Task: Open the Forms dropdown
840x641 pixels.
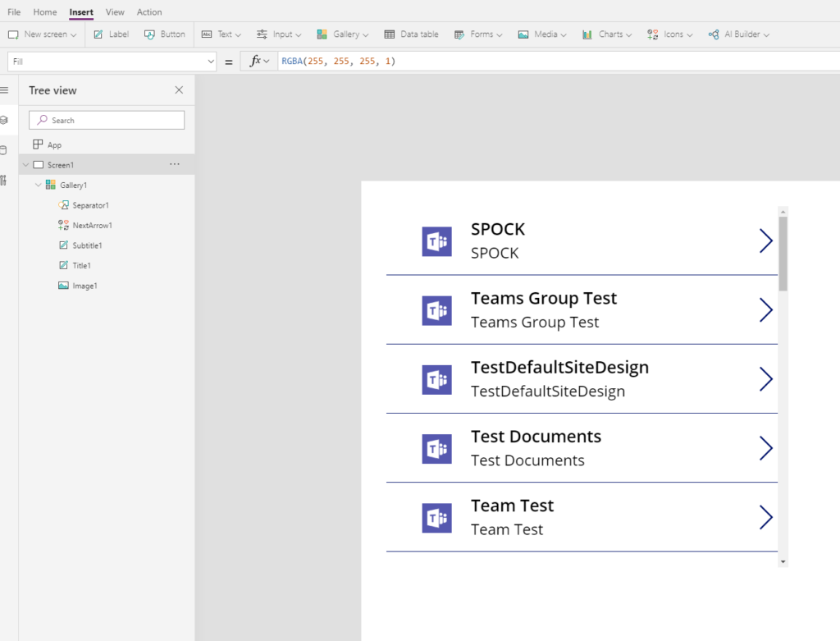Action: click(478, 34)
